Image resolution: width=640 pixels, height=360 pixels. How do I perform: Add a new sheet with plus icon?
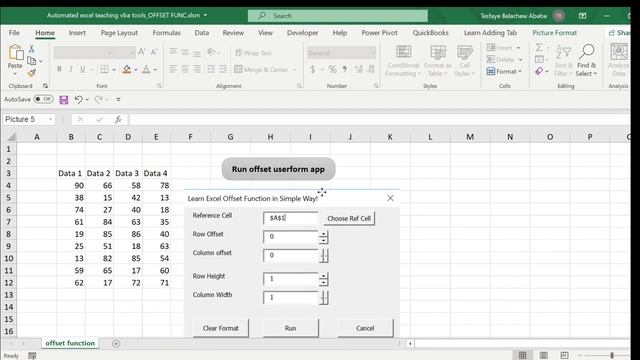pyautogui.click(x=116, y=344)
